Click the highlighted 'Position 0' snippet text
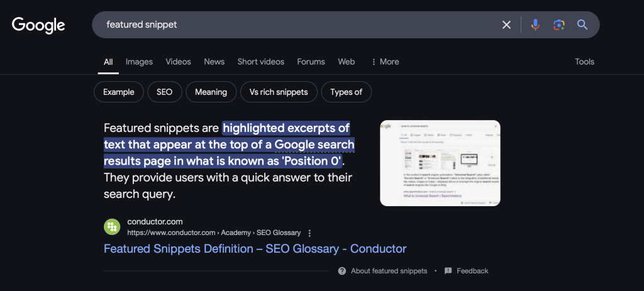 (311, 161)
